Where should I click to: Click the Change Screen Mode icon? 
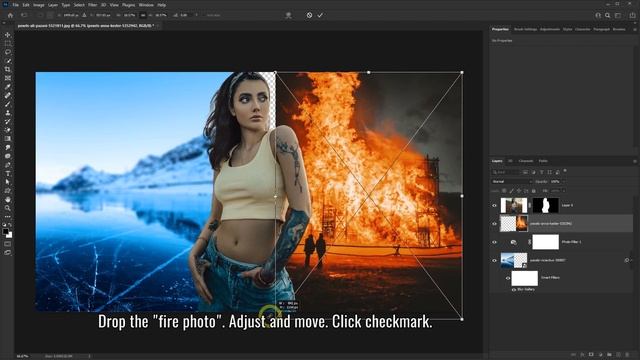tap(7, 253)
